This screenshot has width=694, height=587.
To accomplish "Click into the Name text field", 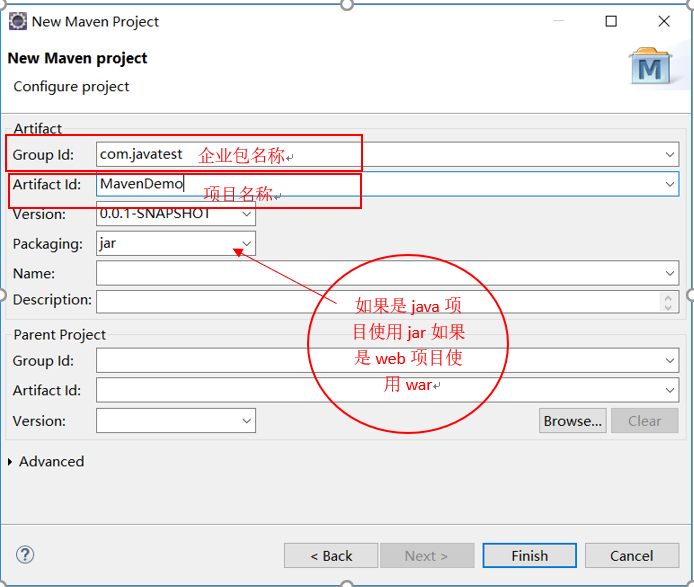I will pos(387,273).
